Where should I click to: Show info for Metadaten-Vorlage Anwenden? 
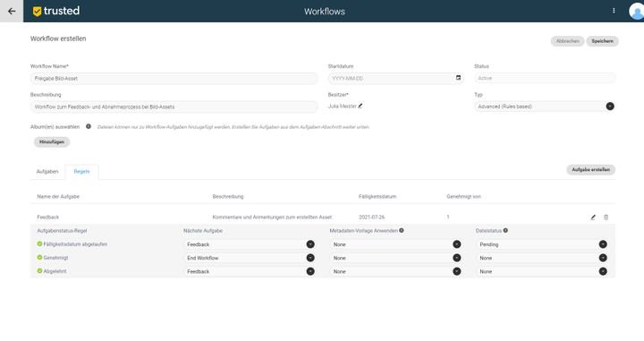(402, 231)
